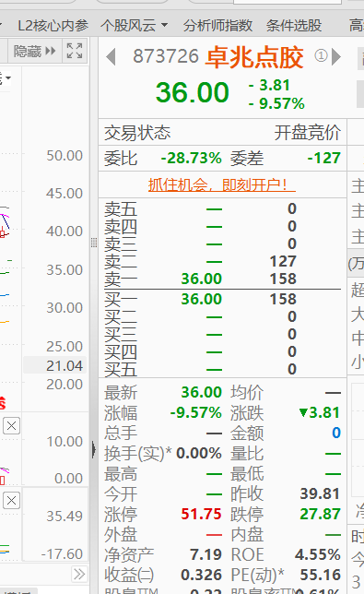Open the 条件选股 menu item
Image resolution: width=364 pixels, height=594 pixels.
click(x=294, y=26)
